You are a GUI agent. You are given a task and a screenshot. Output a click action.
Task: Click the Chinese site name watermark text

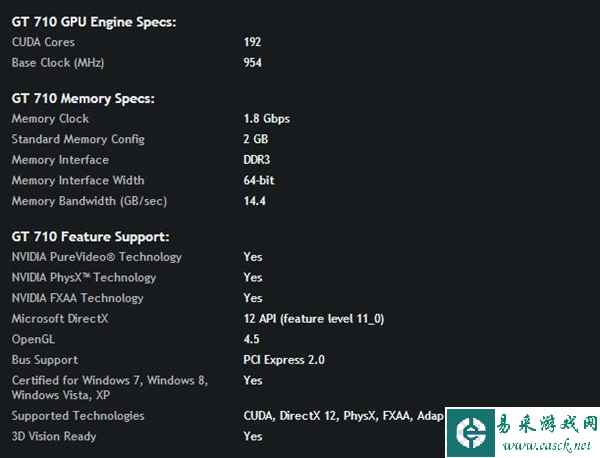pos(547,424)
